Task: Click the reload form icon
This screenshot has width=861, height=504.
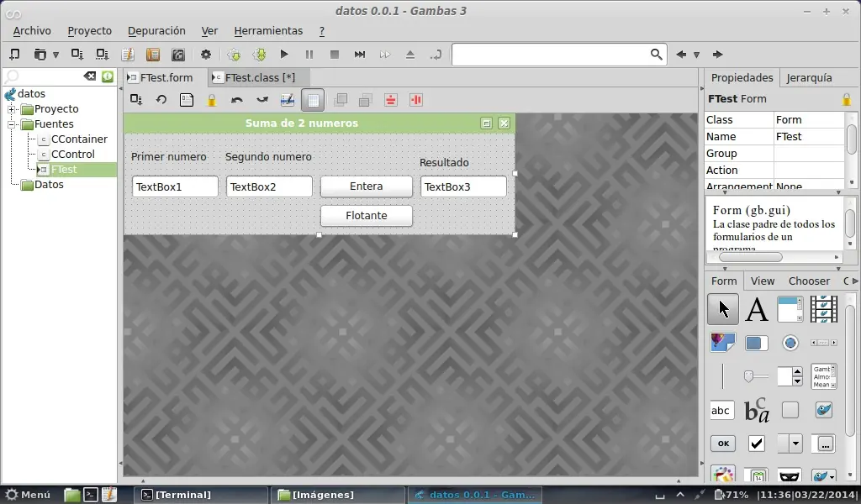Action: point(161,100)
